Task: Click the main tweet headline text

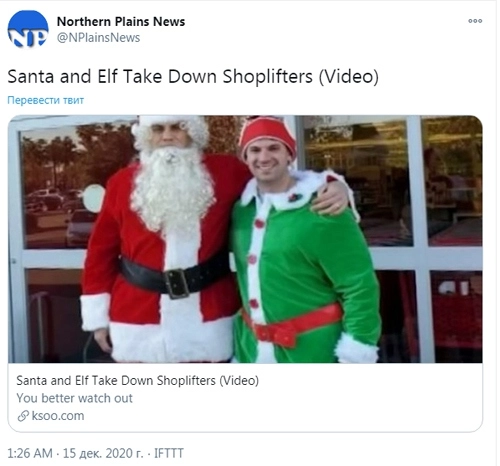Action: click(x=193, y=76)
